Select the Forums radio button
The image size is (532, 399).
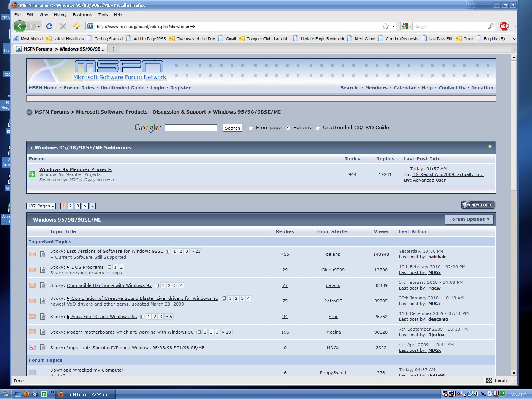[288, 128]
